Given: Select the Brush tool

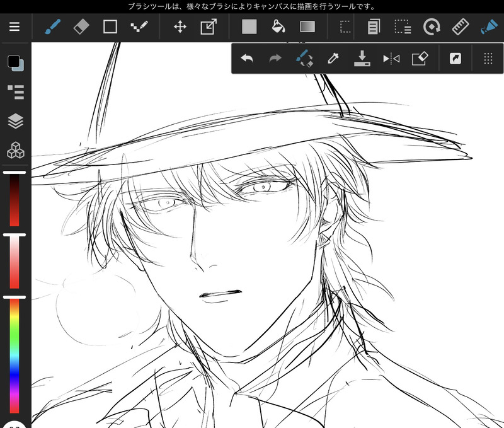Looking at the screenshot, I should 53,26.
